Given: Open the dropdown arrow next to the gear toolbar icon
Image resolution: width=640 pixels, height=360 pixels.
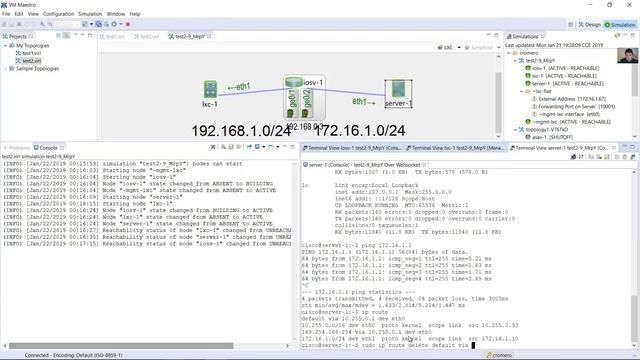Looking at the screenshot, I should [x=120, y=24].
